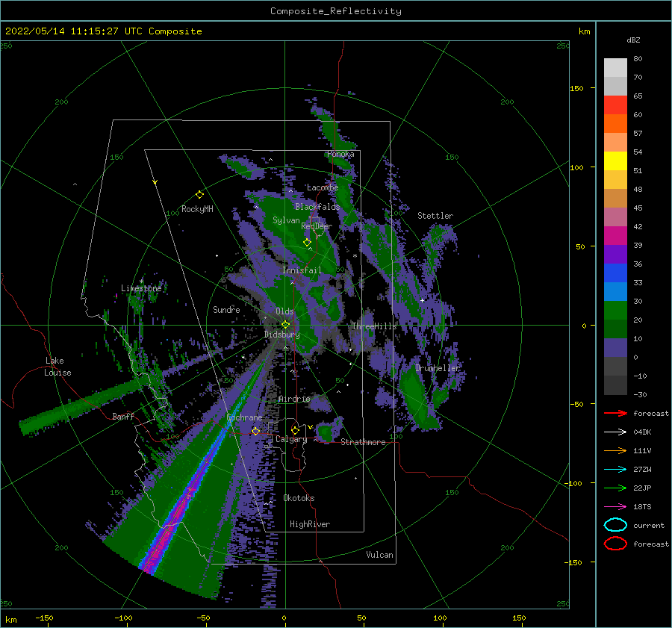Click the Okotoks label
The width and height of the screenshot is (672, 628).
tap(299, 498)
